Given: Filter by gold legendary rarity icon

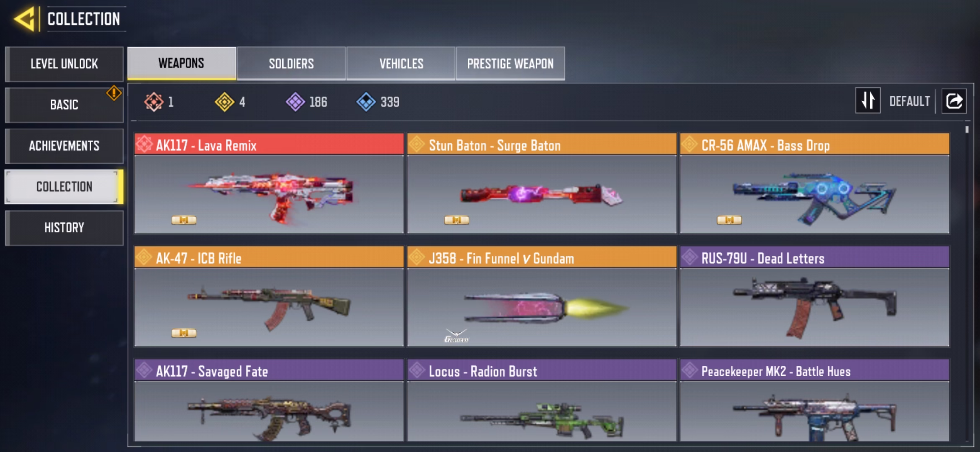Looking at the screenshot, I should (x=224, y=102).
